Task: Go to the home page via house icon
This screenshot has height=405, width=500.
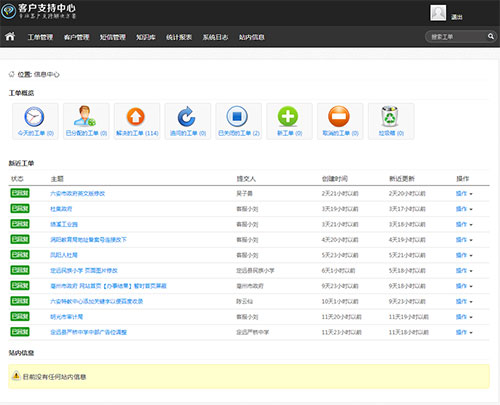Action: point(10,36)
